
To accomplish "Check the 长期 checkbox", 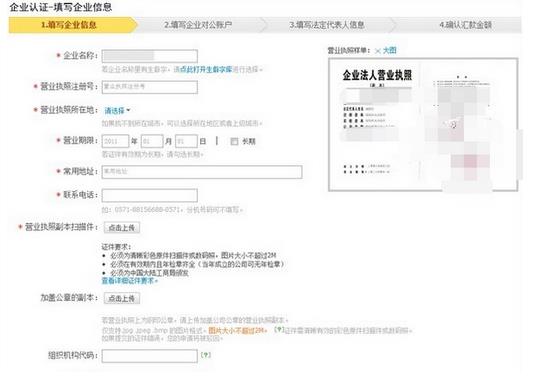I will (234, 141).
